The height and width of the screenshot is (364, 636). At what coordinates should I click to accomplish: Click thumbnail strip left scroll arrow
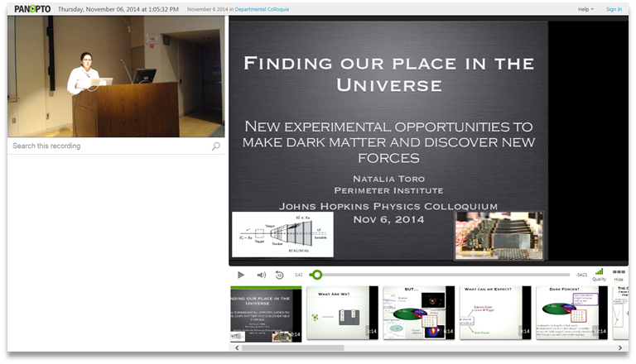[x=237, y=347]
